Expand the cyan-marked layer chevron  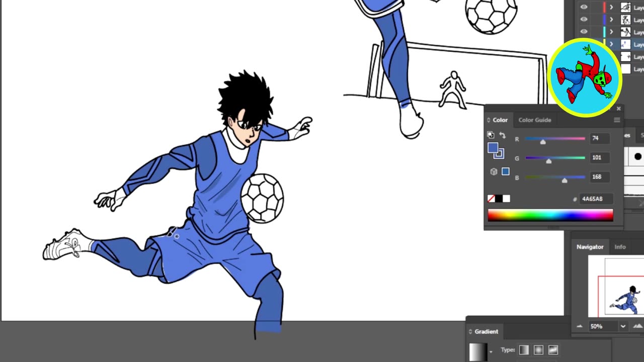point(611,32)
